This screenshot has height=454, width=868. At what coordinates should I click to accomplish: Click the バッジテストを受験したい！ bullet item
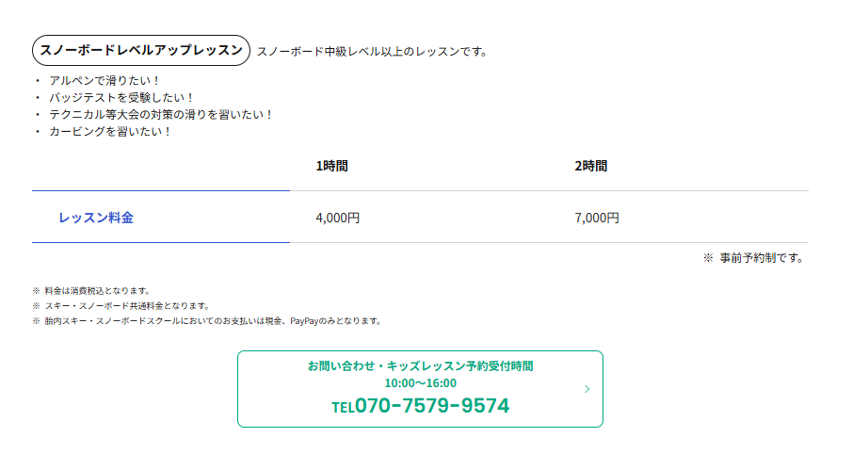coord(121,97)
